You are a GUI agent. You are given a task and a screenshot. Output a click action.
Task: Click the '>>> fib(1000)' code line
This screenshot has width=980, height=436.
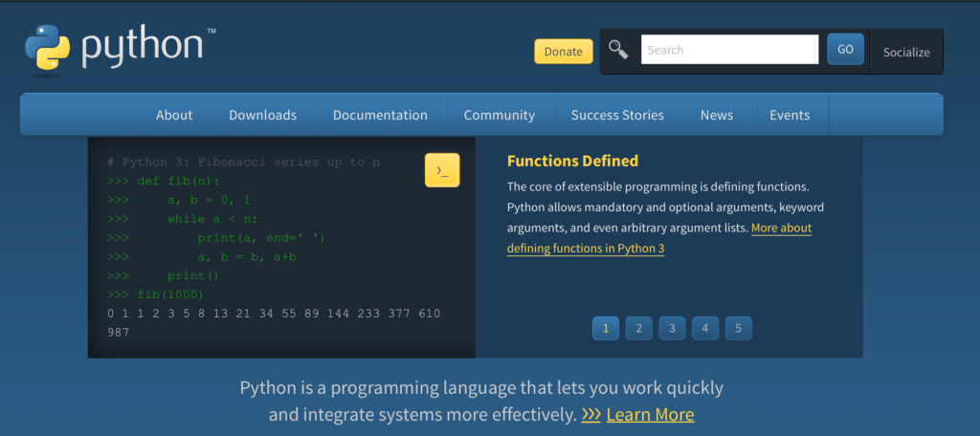(x=155, y=294)
